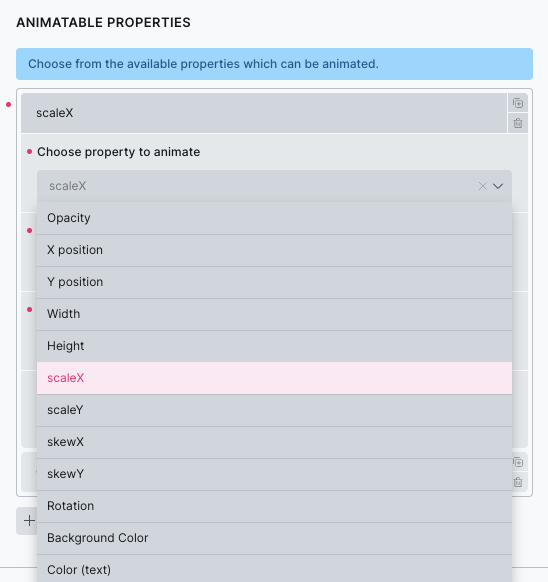Choose Y position option
The image size is (548, 582).
point(274,282)
